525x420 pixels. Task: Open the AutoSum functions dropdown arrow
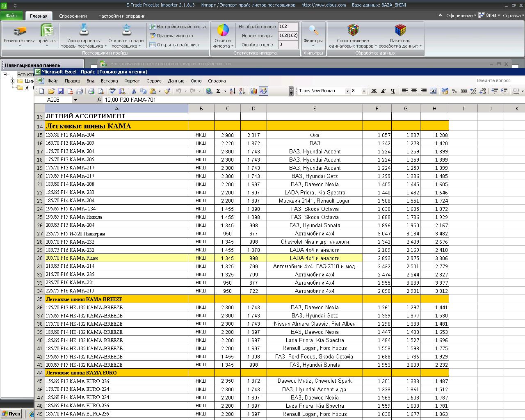tap(225, 91)
